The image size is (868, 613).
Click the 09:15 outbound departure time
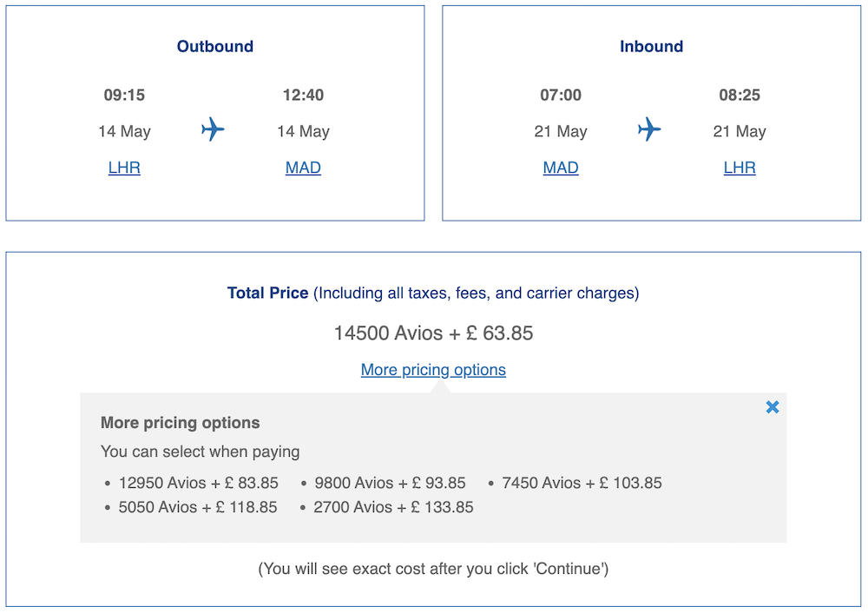(124, 96)
